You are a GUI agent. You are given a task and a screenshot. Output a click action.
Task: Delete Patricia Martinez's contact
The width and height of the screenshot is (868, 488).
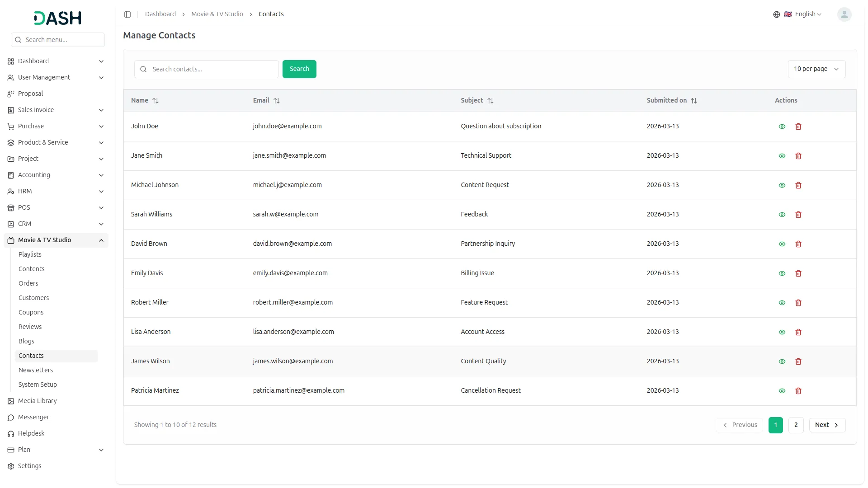pos(798,391)
